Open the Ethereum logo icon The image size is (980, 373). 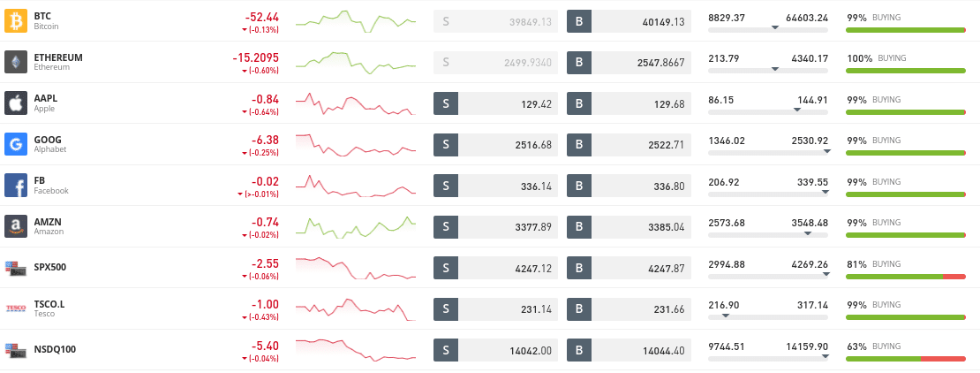click(x=16, y=62)
